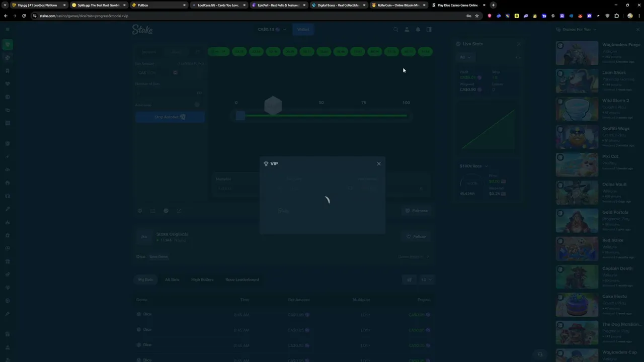Open the Red Strike game thumbnail

pos(577,249)
